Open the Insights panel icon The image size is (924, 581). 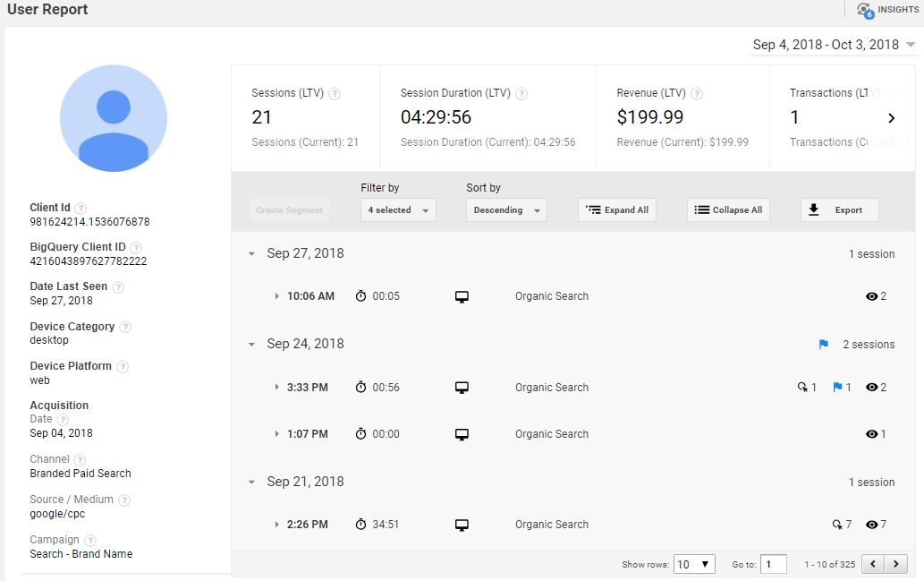[x=864, y=10]
